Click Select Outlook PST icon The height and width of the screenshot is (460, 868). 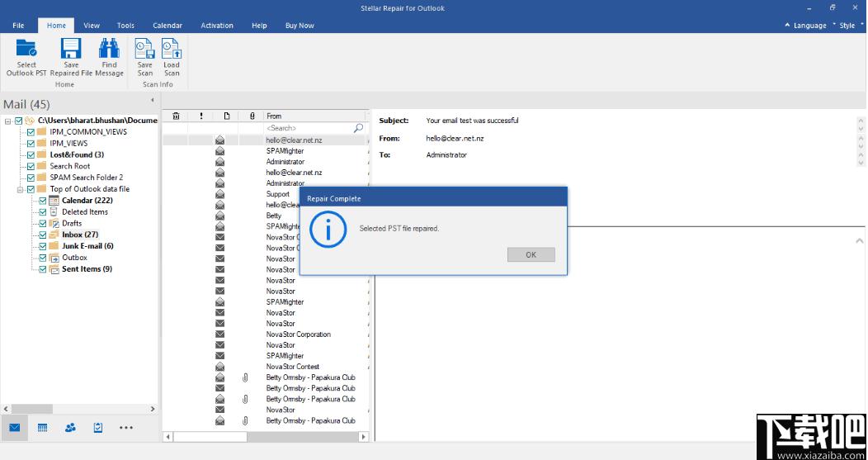click(26, 48)
